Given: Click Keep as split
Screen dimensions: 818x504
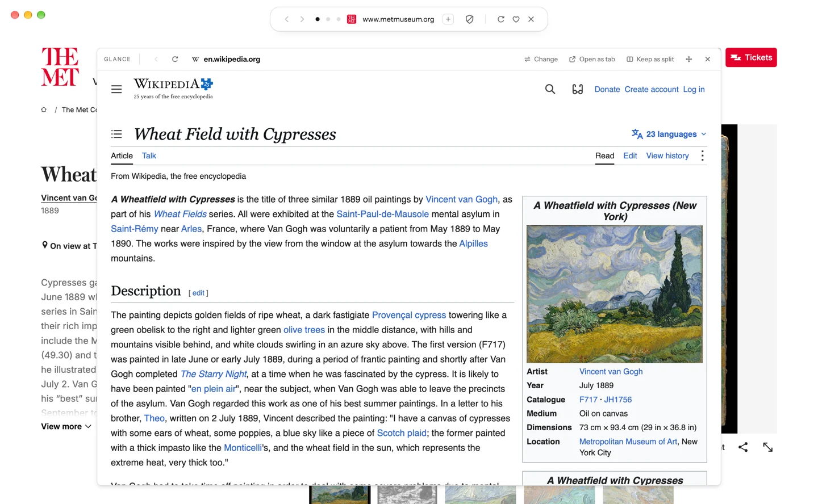Looking at the screenshot, I should (x=650, y=59).
